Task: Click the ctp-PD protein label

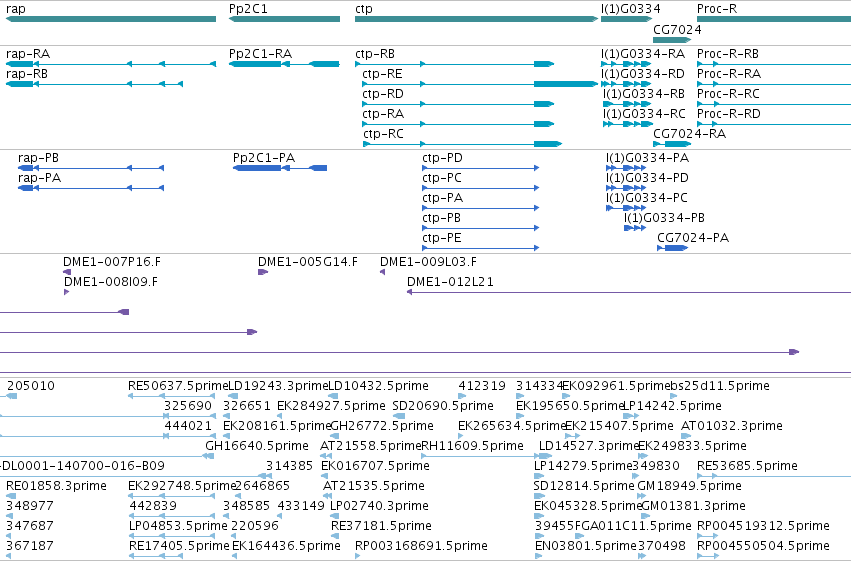Action: point(442,158)
